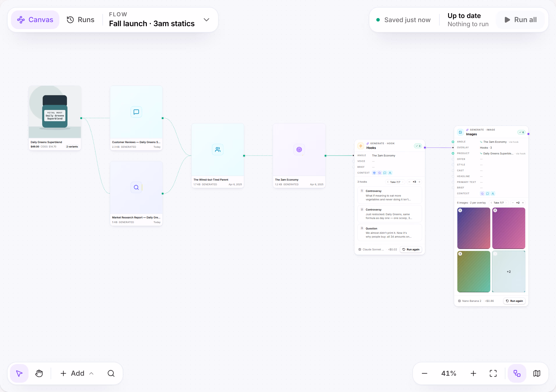Go to previous take in Hooks node
Viewport: 556px width, 392px height.
388,182
